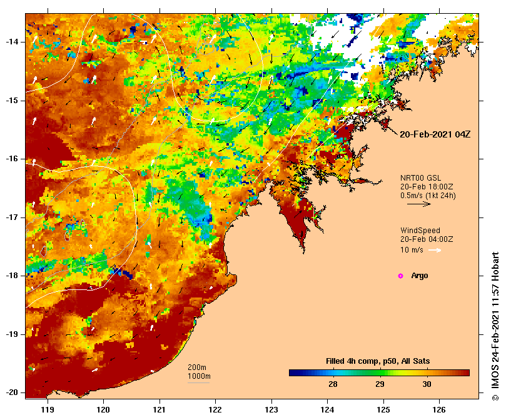
Task: Click the longitude label '121'
Action: pos(159,410)
